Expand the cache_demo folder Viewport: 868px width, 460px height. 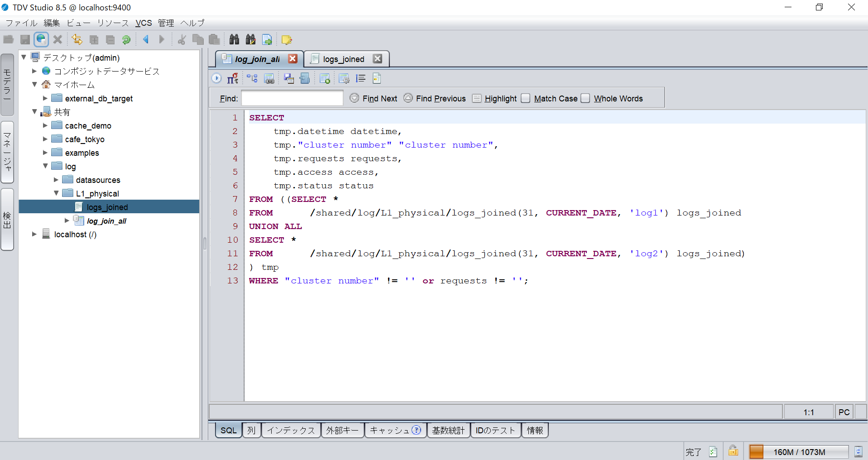(x=45, y=125)
